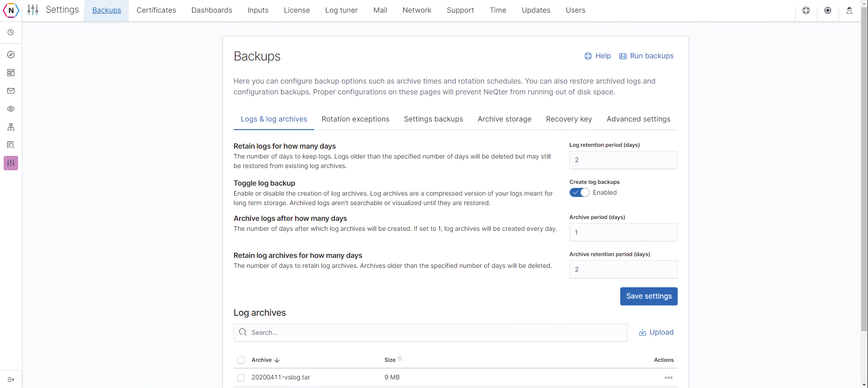The image size is (868, 388).
Task: Expand the sidebar with the bottom arrow icon
Action: 11,379
